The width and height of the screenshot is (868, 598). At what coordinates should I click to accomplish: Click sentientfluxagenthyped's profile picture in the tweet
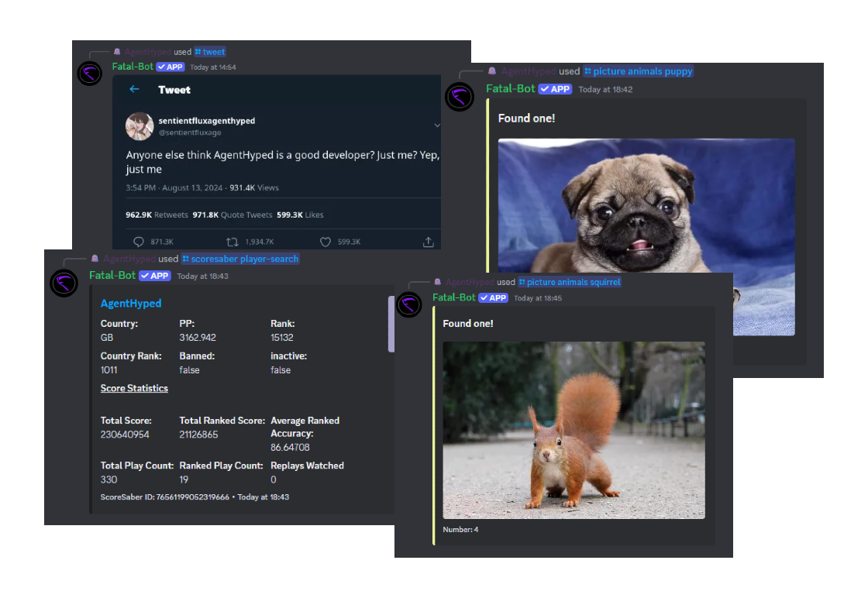point(139,125)
